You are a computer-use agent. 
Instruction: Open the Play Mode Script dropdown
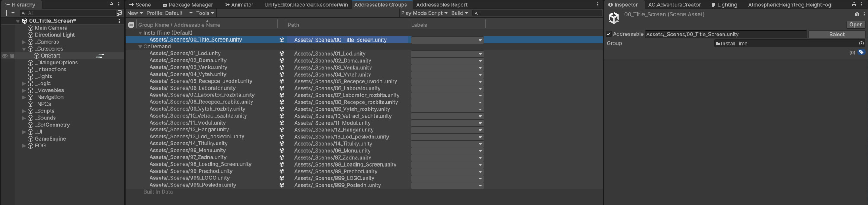point(424,13)
